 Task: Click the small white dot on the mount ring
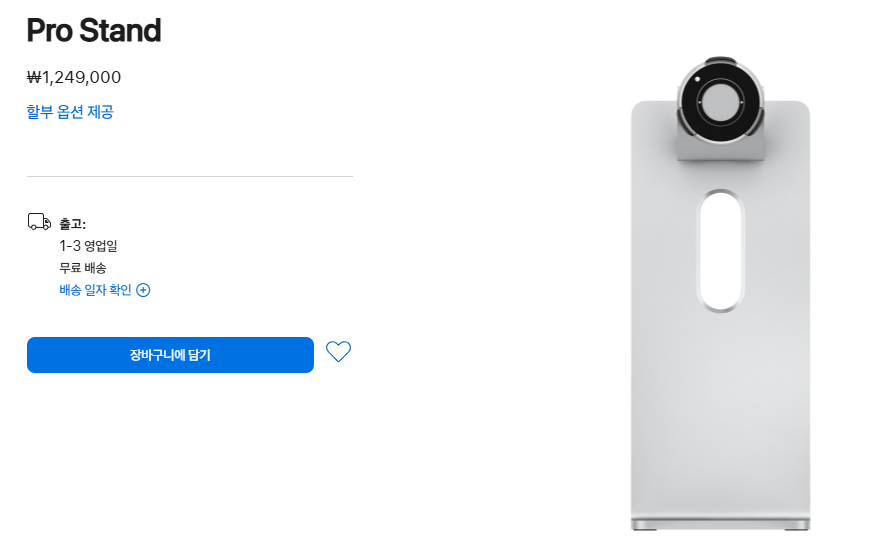click(697, 79)
